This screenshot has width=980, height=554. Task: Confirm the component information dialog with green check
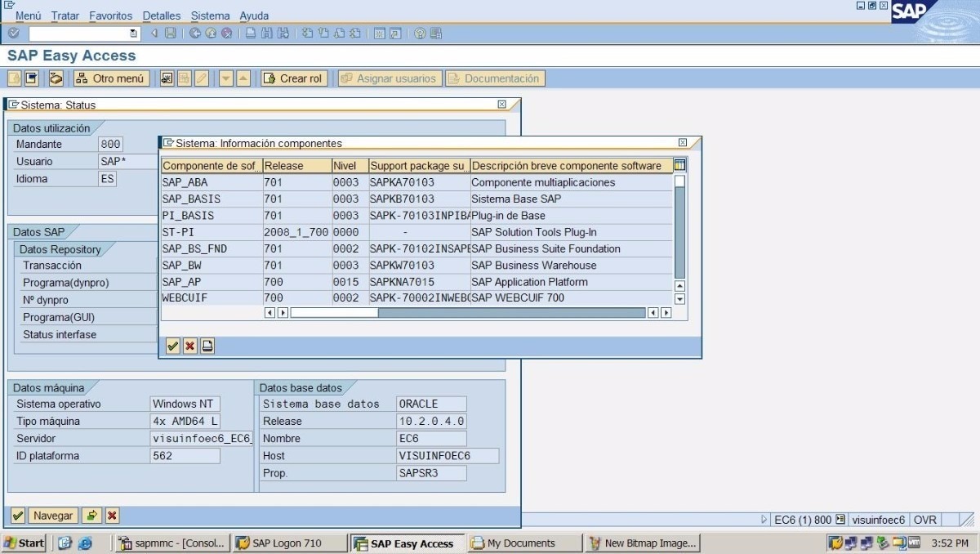[173, 346]
